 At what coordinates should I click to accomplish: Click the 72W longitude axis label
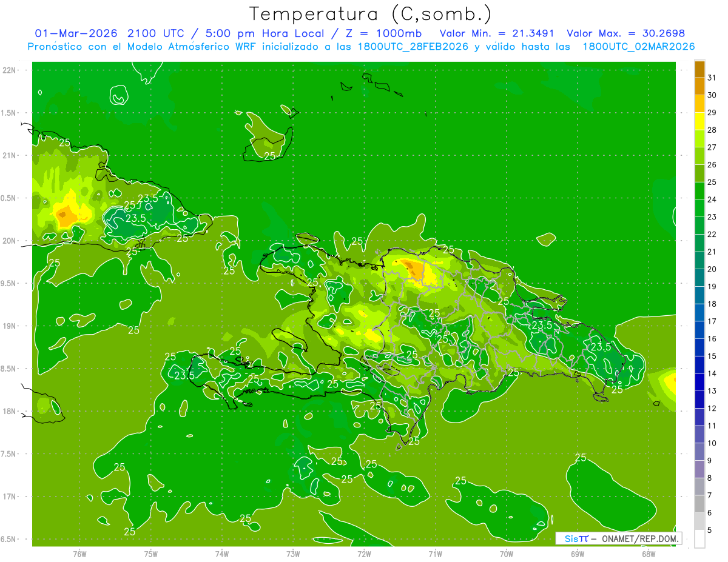click(364, 554)
